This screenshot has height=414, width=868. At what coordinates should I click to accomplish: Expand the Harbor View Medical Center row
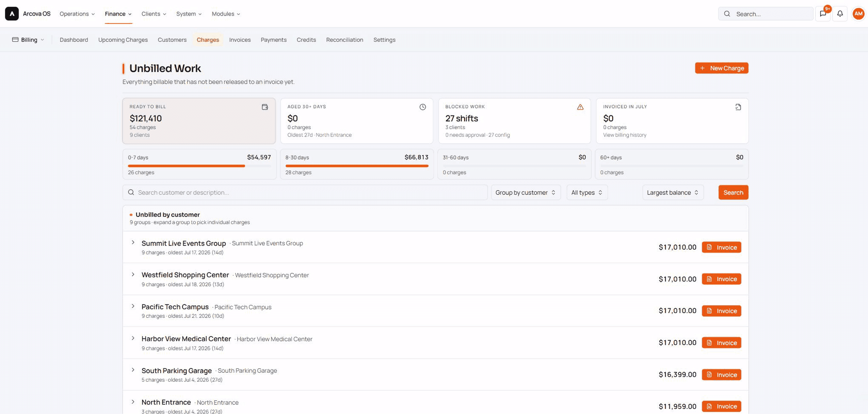tap(133, 338)
